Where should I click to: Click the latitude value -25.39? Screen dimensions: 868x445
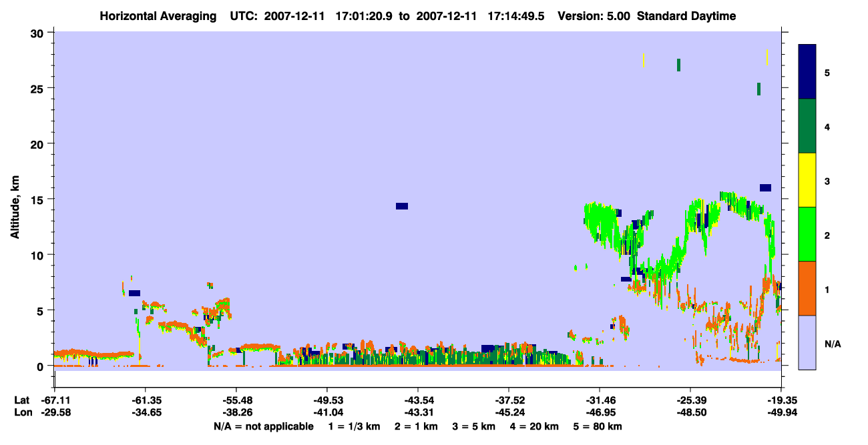(x=690, y=400)
